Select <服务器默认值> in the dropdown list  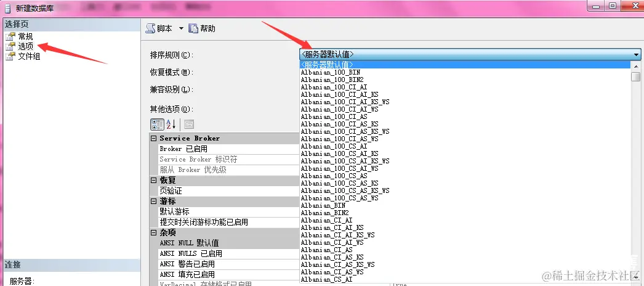(x=465, y=65)
